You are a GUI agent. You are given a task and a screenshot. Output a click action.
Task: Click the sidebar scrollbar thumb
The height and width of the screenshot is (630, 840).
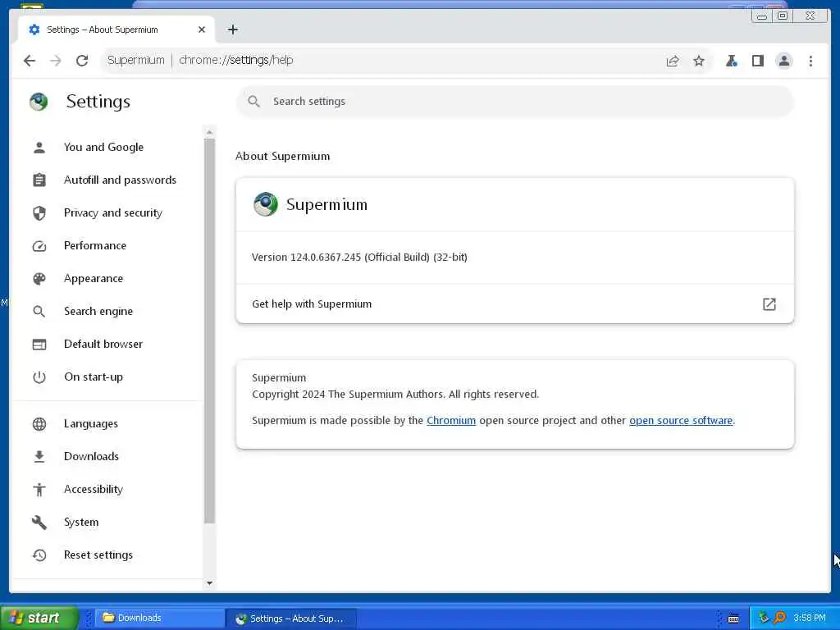pyautogui.click(x=209, y=331)
